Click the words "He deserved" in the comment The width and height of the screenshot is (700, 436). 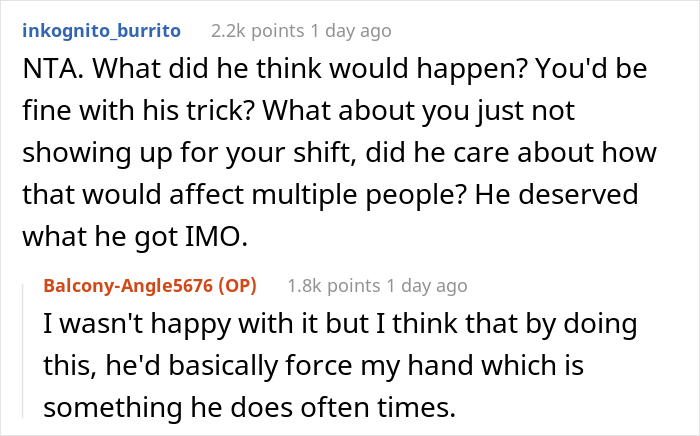click(556, 195)
